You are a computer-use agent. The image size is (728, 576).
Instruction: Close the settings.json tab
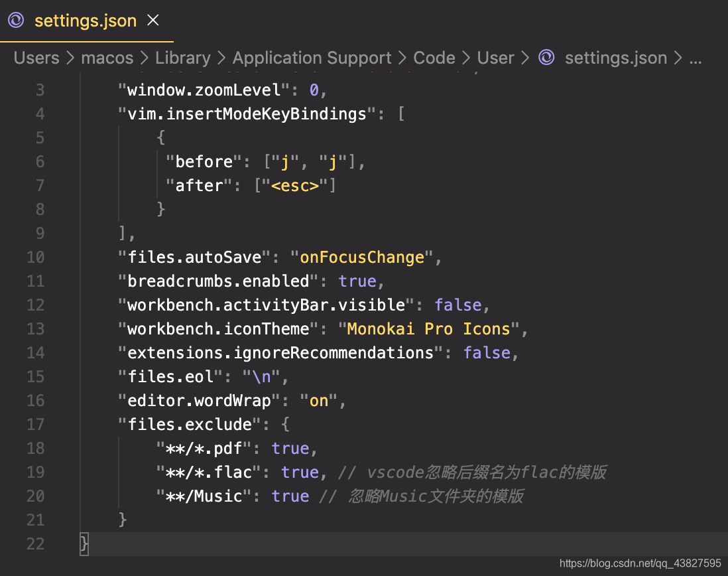[x=152, y=21]
